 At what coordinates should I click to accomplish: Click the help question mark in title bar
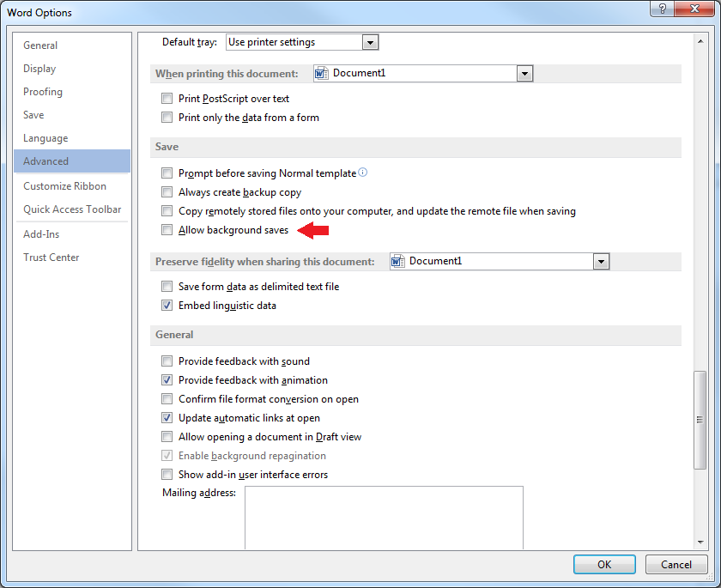tap(662, 9)
